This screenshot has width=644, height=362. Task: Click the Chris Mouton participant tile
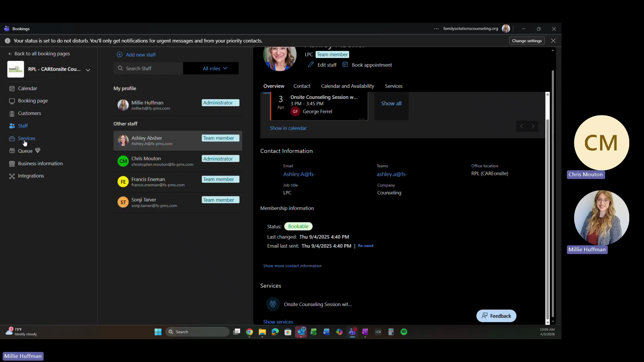(x=601, y=143)
